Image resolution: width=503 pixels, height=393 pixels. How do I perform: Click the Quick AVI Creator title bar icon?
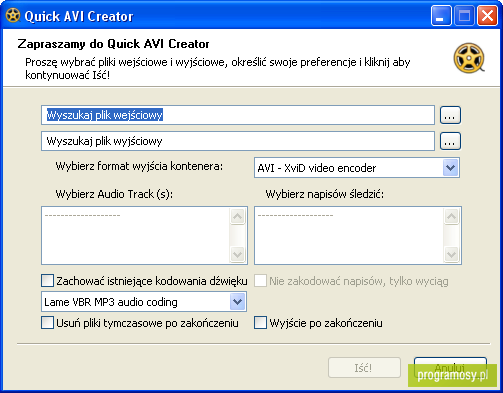[x=13, y=16]
